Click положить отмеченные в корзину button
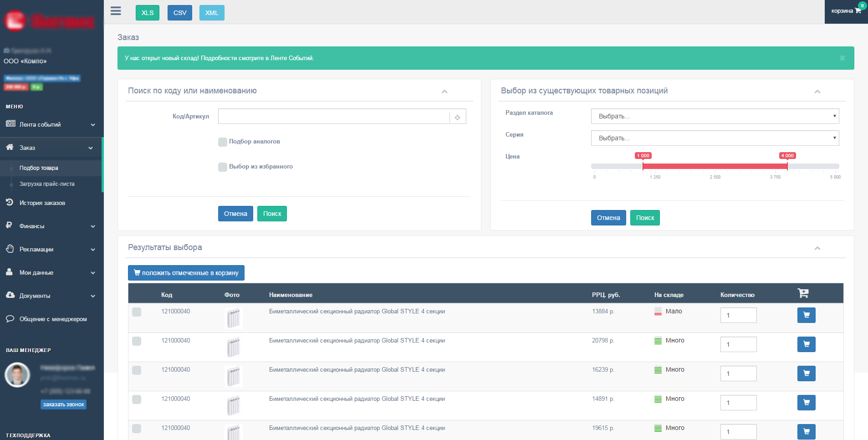Image resolution: width=868 pixels, height=440 pixels. 186,273
